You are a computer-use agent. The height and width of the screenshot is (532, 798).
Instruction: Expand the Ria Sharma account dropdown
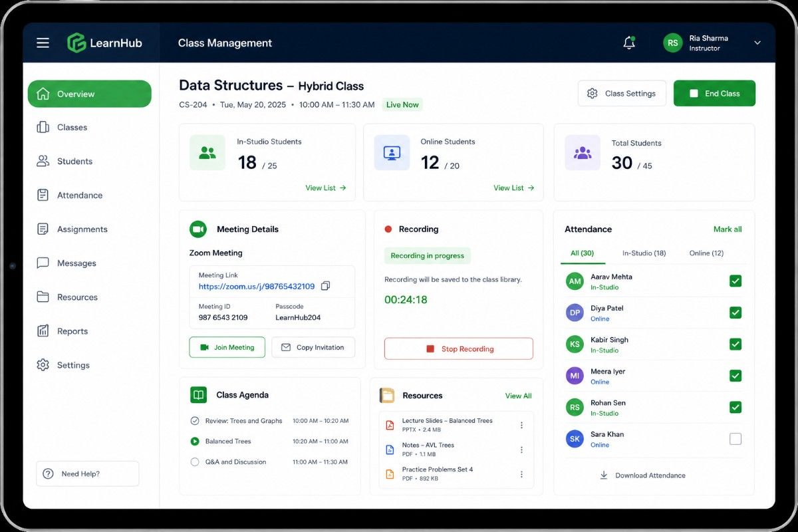[757, 43]
